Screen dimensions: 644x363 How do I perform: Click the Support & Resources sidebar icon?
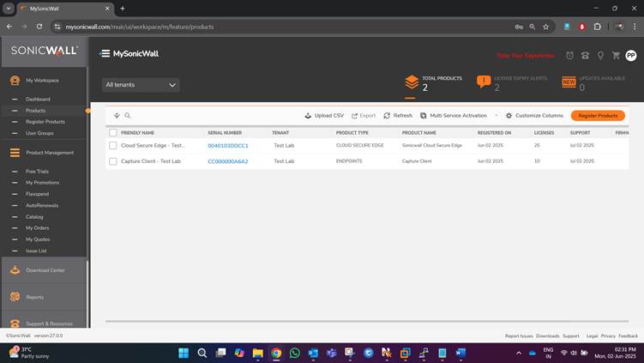click(15, 324)
